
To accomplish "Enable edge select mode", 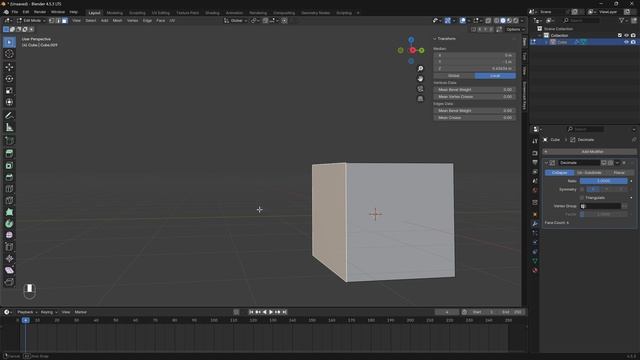I will click(x=58, y=20).
